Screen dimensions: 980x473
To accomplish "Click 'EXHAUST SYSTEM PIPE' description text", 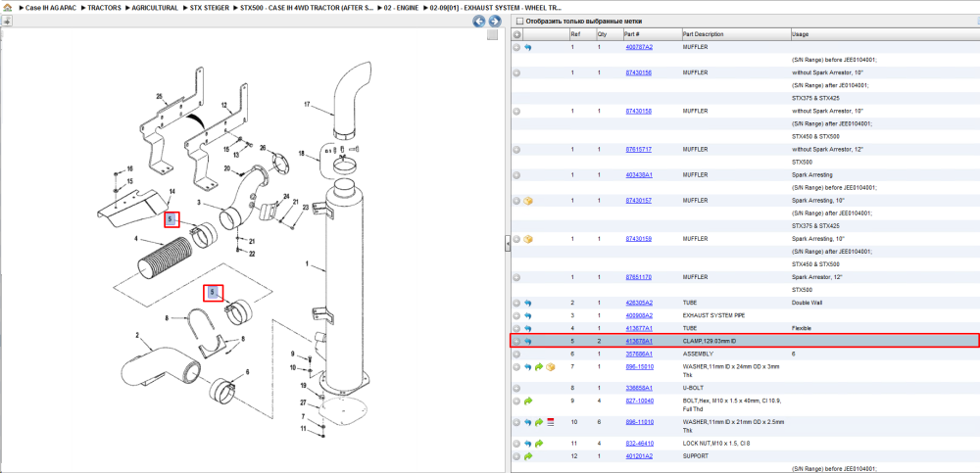I will (711, 315).
